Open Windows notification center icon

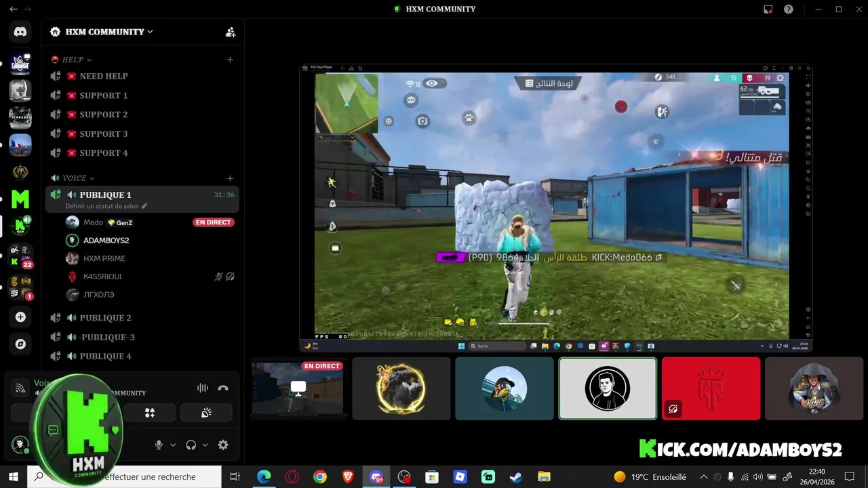tap(850, 477)
